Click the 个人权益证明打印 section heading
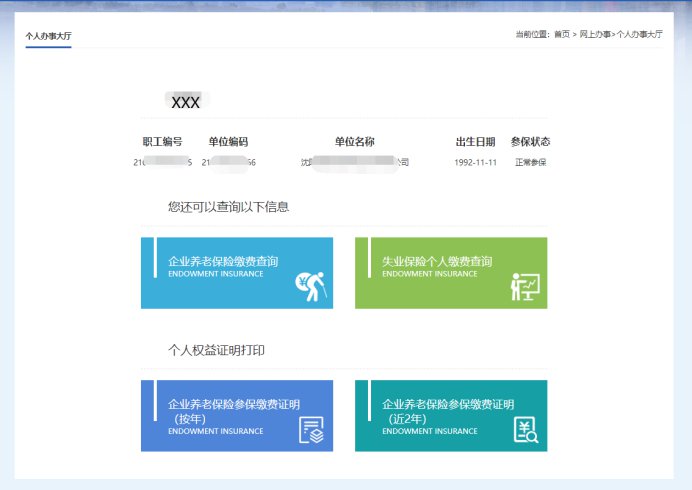 click(x=222, y=351)
